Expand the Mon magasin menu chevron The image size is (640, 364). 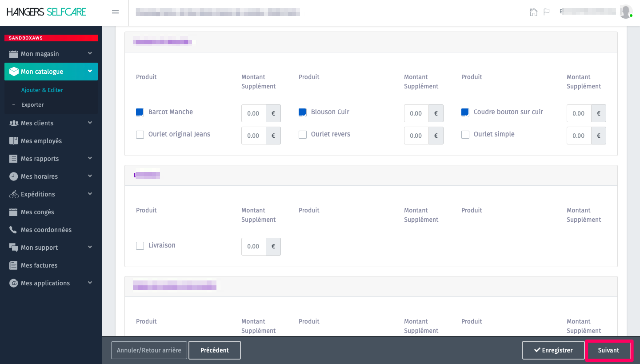tap(90, 53)
